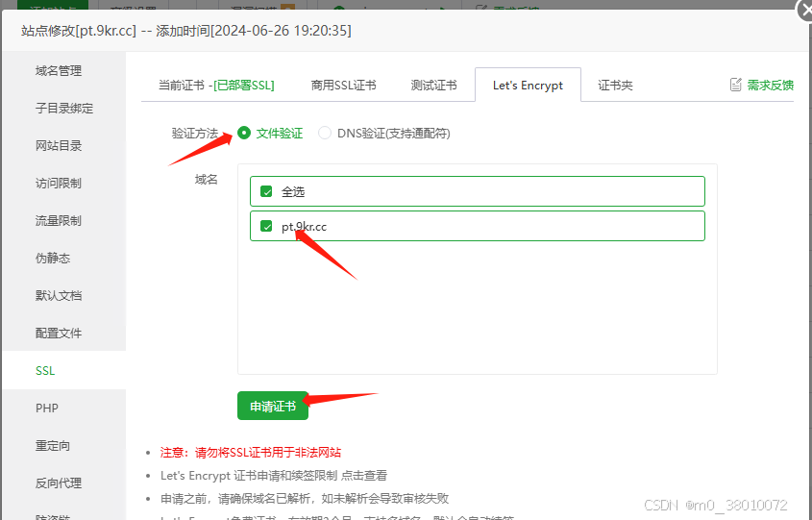Select the 文件验证 radio option
812x520 pixels.
[244, 133]
